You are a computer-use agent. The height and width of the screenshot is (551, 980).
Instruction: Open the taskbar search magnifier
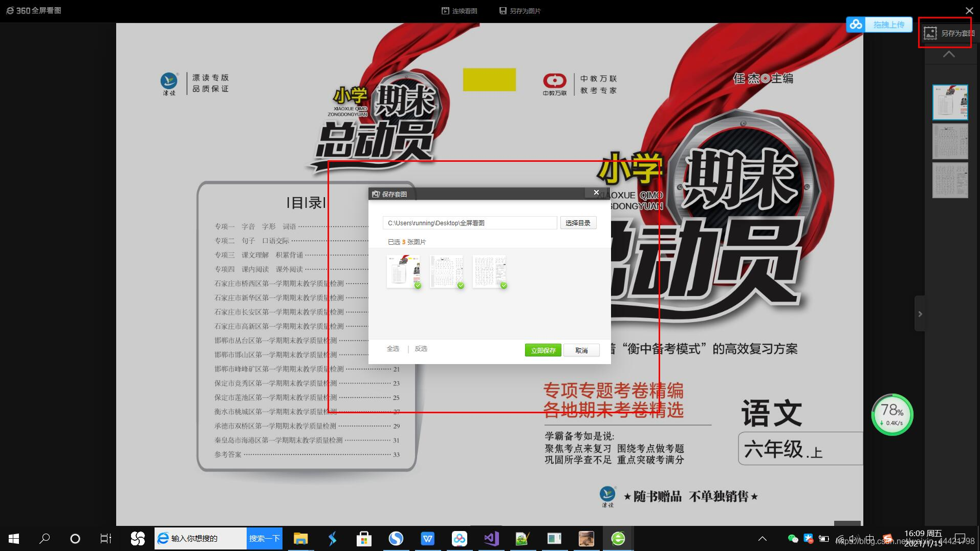point(45,539)
